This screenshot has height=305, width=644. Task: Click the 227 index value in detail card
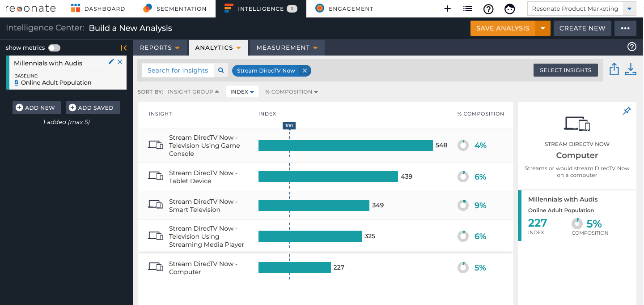(x=538, y=223)
